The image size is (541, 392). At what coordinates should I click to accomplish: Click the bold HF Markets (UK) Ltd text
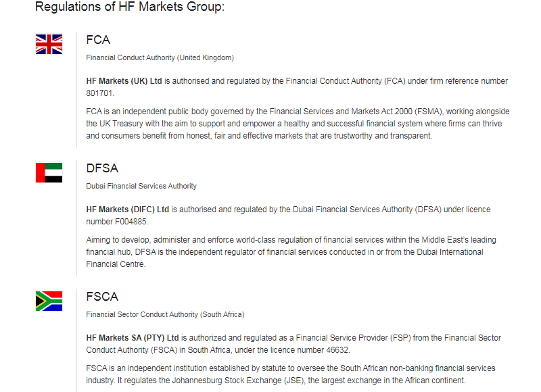[x=124, y=81]
